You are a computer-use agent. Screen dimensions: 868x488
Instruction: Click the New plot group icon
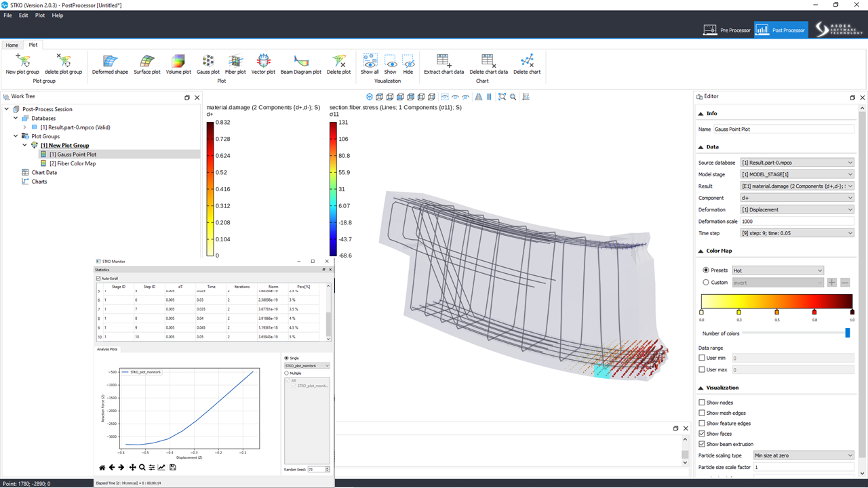coord(22,62)
